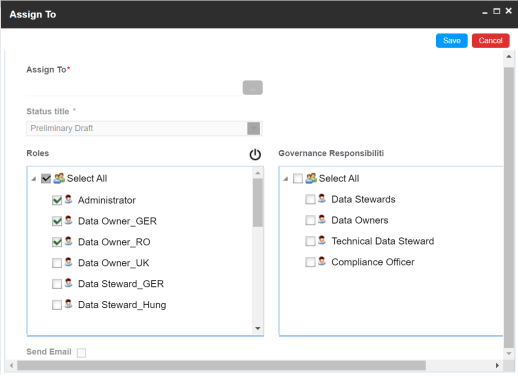The width and height of the screenshot is (518, 375).
Task: Click dialog vertical scroll up arrow
Action: pyautogui.click(x=509, y=56)
